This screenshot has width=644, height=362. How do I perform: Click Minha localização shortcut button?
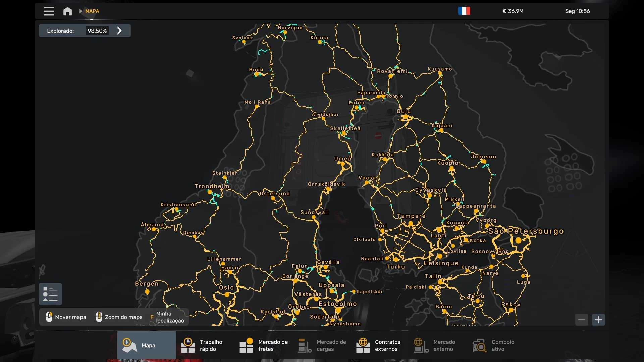[167, 317]
